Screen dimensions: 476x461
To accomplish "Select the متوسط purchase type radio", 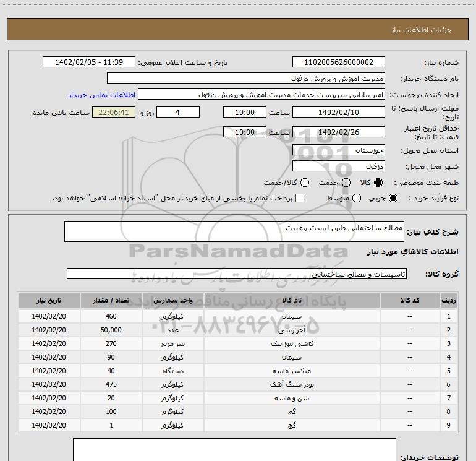I will 357,198.
